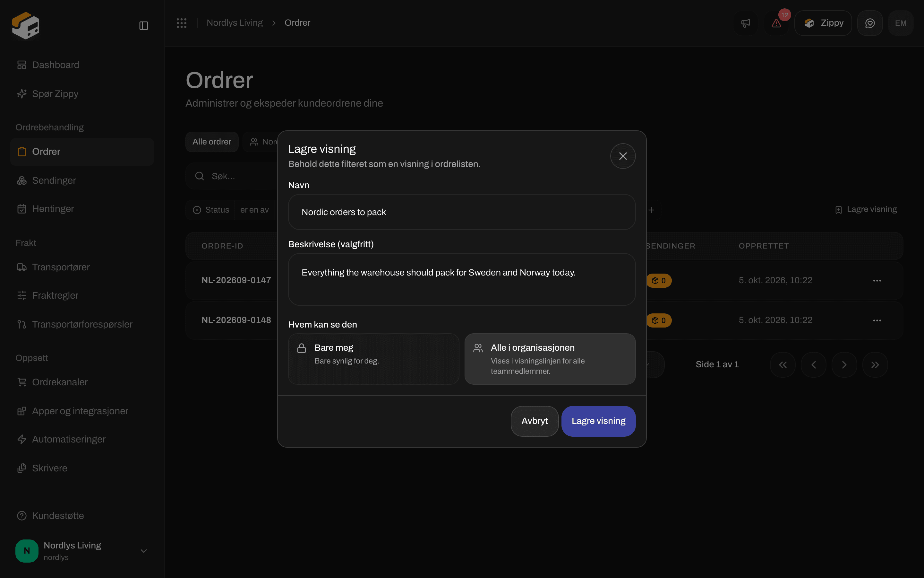924x578 pixels.
Task: Open Ordrekanaler in the sidebar
Action: click(x=82, y=382)
